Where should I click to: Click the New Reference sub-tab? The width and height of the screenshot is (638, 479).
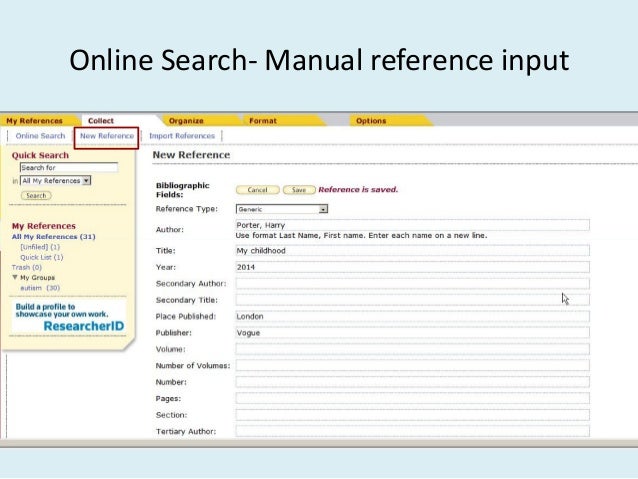(x=107, y=136)
